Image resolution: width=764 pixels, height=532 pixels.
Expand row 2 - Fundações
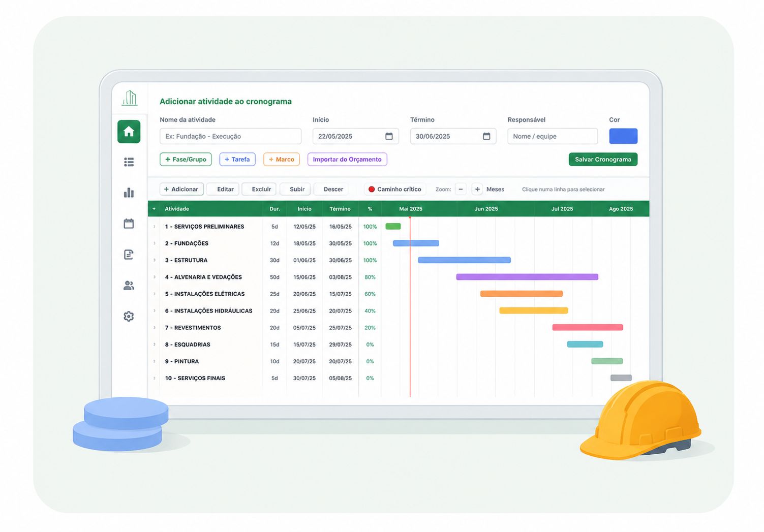(155, 243)
